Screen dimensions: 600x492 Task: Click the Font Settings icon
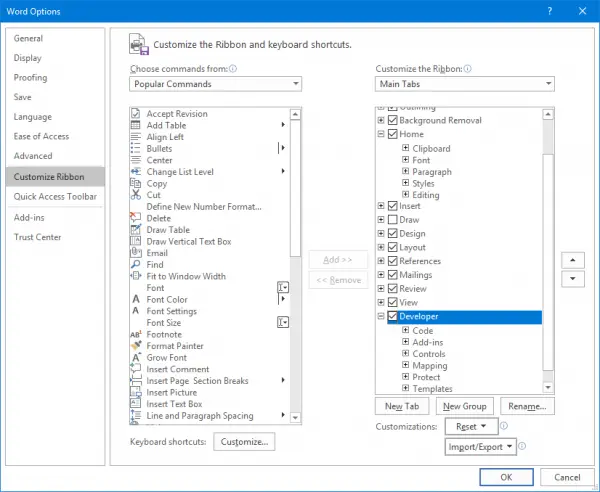pyautogui.click(x=135, y=311)
